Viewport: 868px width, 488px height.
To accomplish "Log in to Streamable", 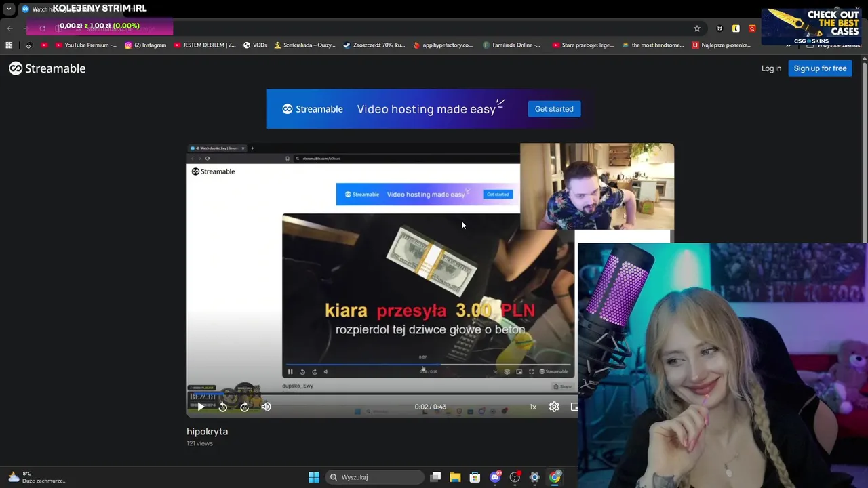I will point(771,68).
